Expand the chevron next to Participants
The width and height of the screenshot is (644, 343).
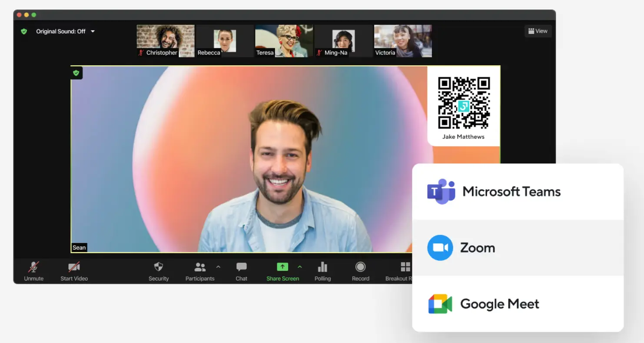click(218, 267)
